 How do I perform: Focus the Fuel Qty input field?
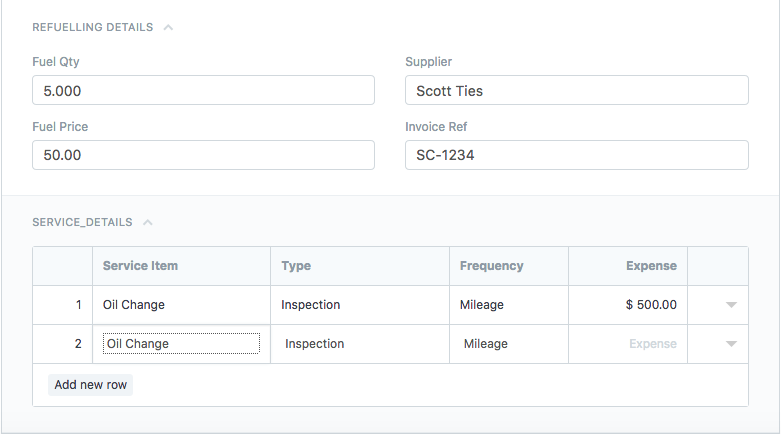pos(203,91)
